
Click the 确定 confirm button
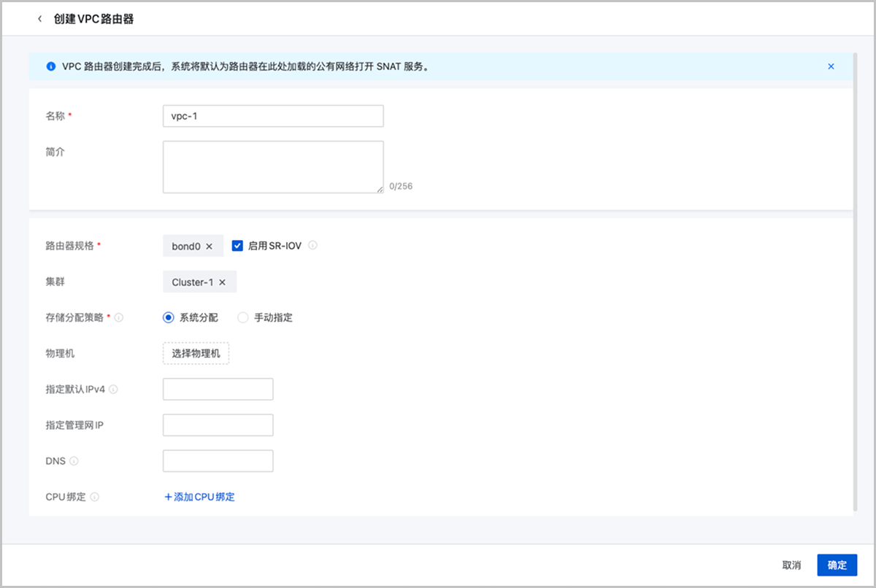[837, 565]
